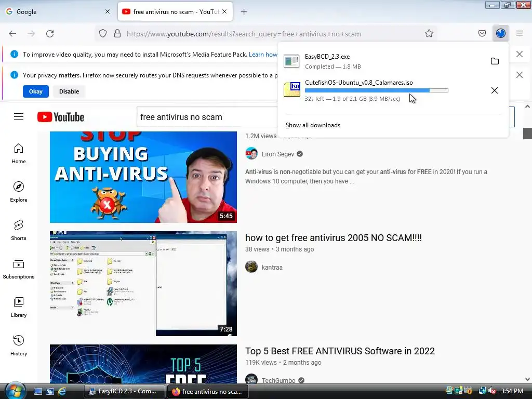Open the Firefox hamburger application menu

pyautogui.click(x=519, y=33)
